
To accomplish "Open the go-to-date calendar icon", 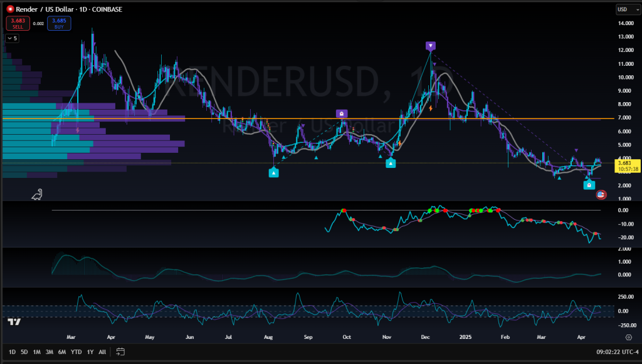I will pyautogui.click(x=120, y=351).
